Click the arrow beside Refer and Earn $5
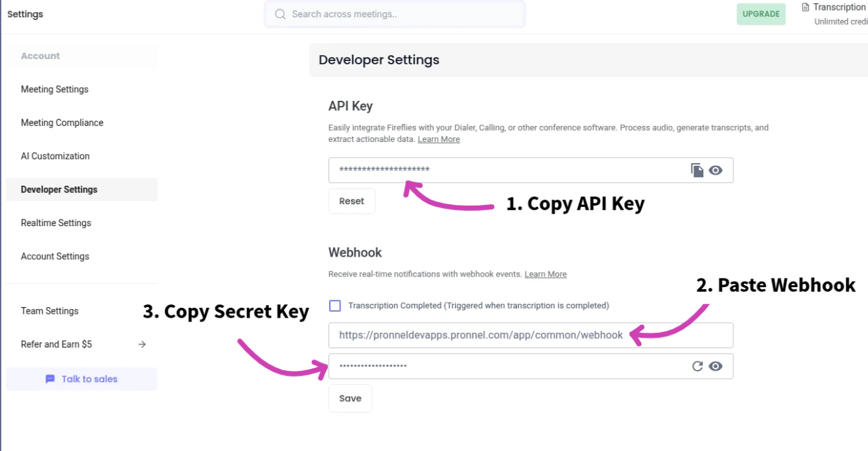The image size is (868, 451). coord(141,344)
